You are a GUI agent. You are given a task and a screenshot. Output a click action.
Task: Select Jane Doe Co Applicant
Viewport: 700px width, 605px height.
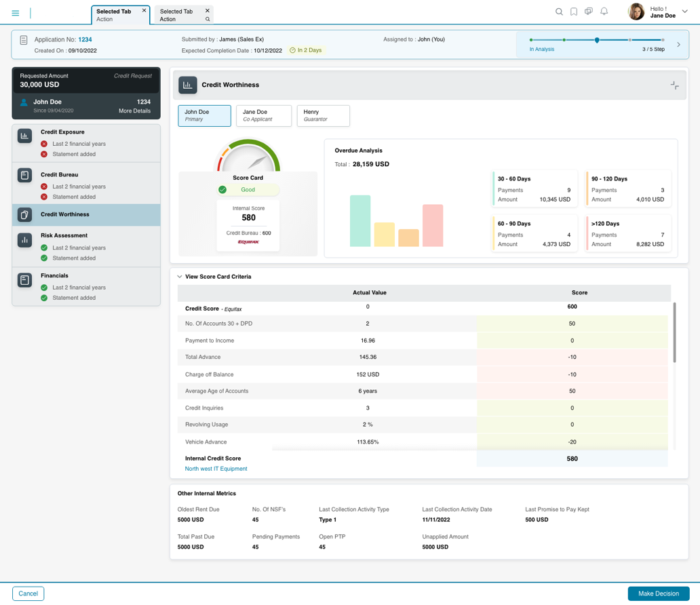[x=263, y=115]
